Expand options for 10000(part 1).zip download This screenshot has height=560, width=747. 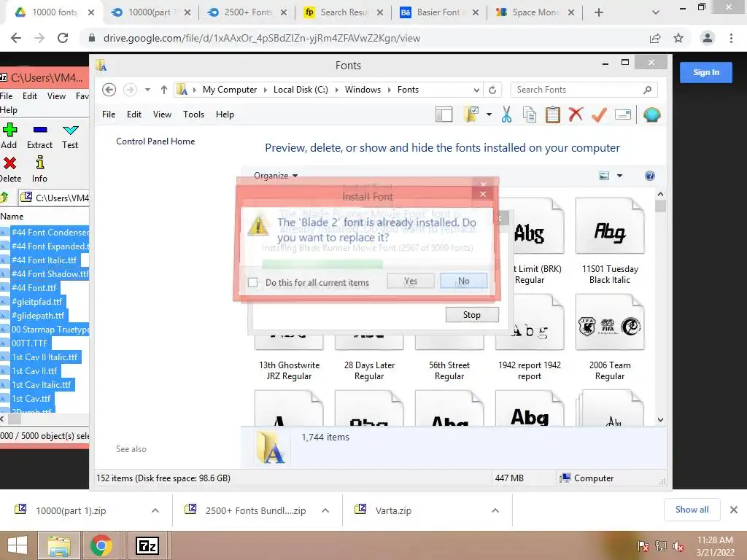click(155, 510)
